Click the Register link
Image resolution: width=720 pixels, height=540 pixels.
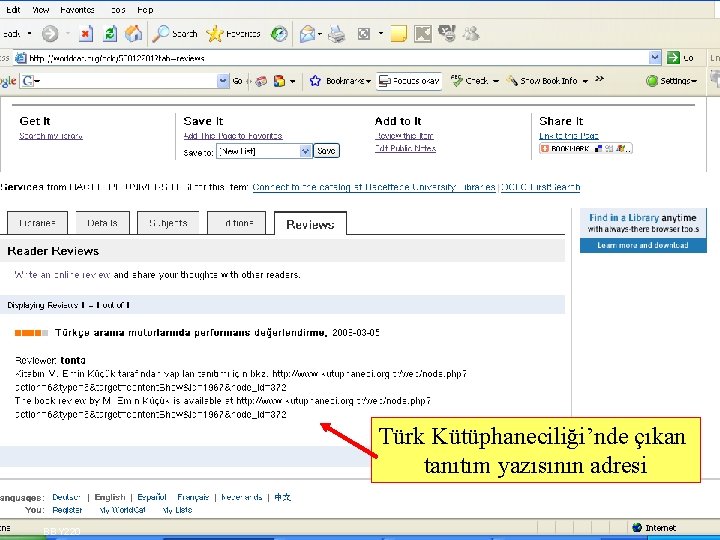pos(67,510)
